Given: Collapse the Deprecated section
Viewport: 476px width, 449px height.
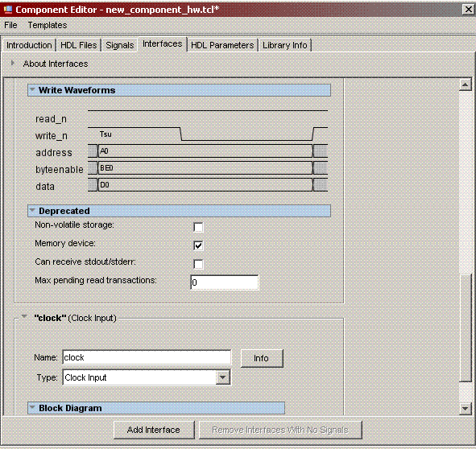Looking at the screenshot, I should 32,210.
